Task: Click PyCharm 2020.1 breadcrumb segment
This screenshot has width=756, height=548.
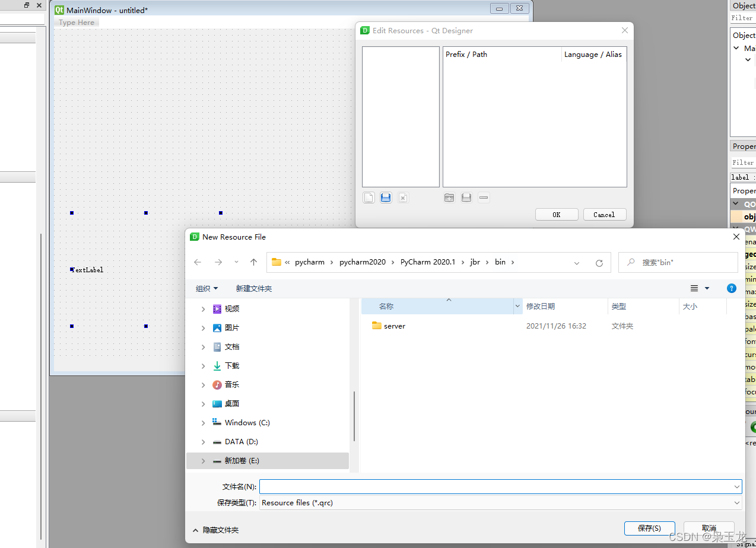Action: click(x=428, y=262)
